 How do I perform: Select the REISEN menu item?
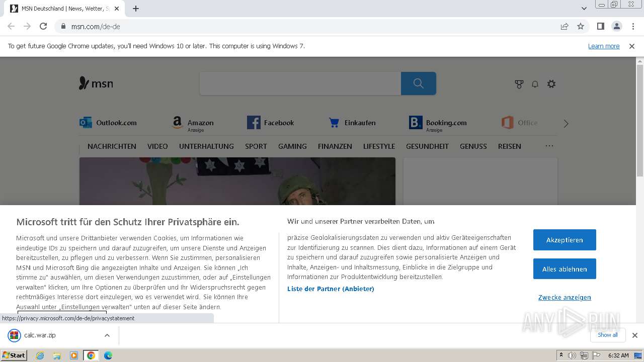click(x=510, y=146)
